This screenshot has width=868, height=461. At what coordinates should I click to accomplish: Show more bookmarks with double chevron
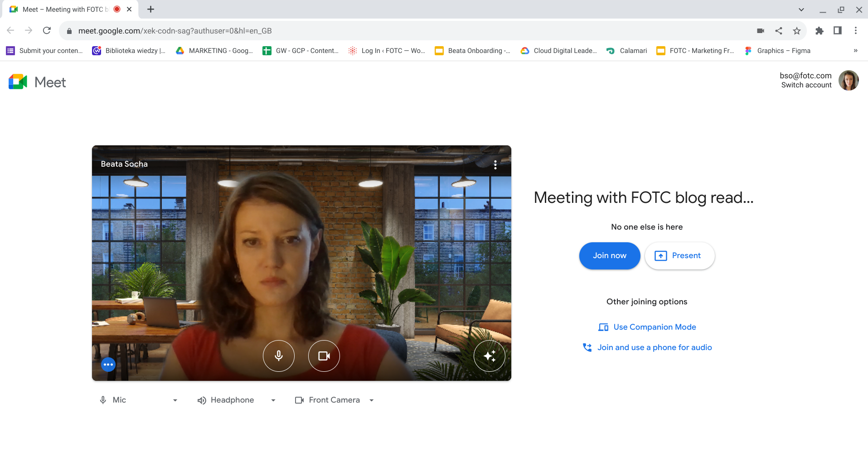[855, 51]
